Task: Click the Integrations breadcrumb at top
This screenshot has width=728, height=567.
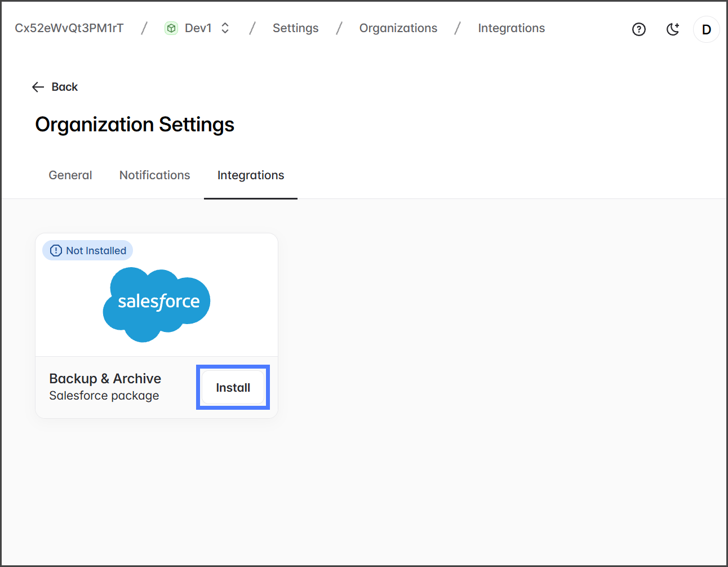Action: pos(511,28)
